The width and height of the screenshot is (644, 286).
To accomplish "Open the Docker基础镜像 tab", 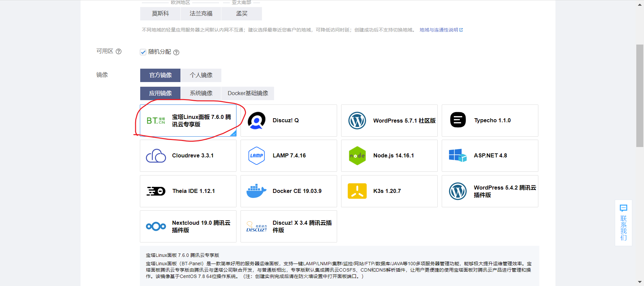I will tap(248, 93).
